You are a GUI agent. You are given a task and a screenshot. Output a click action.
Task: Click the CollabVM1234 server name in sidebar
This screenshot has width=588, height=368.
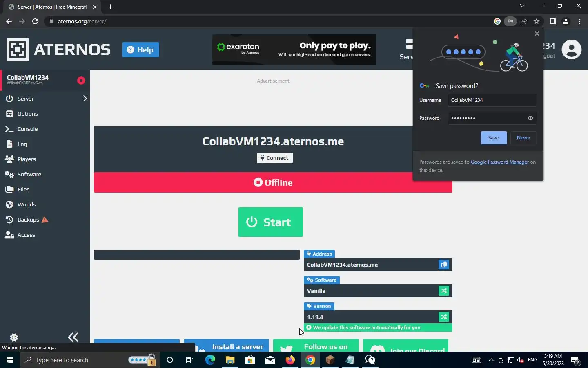pyautogui.click(x=28, y=77)
